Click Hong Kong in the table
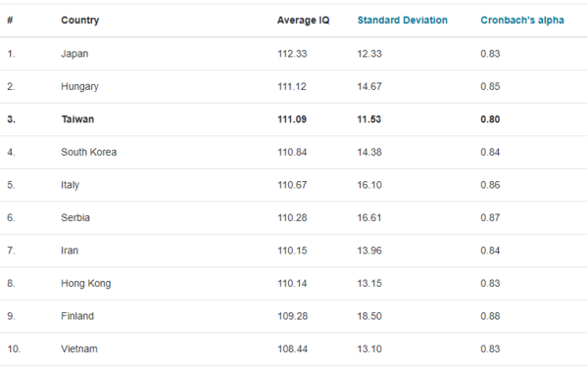Image resolution: width=588 pixels, height=368 pixels. pos(86,284)
